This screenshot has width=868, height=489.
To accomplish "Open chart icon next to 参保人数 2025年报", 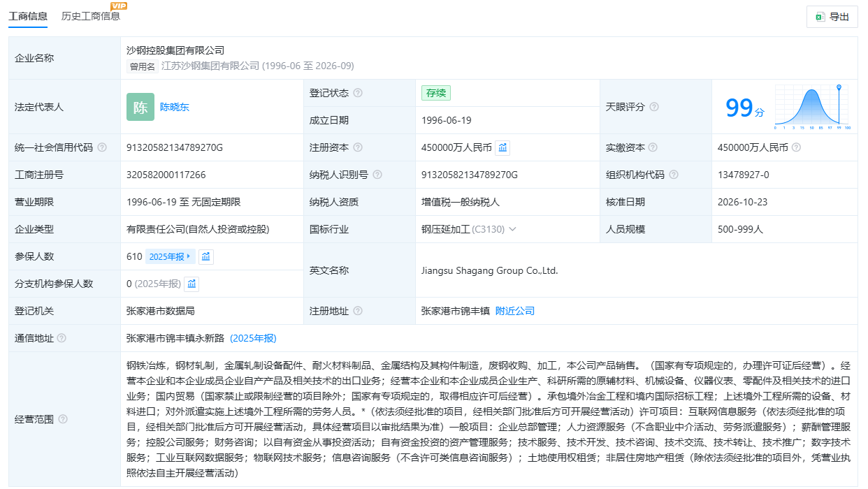I will pyautogui.click(x=206, y=256).
